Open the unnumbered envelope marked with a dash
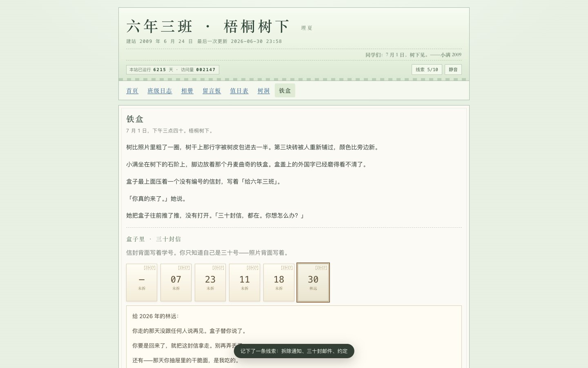This screenshot has width=588, height=368. [x=142, y=283]
